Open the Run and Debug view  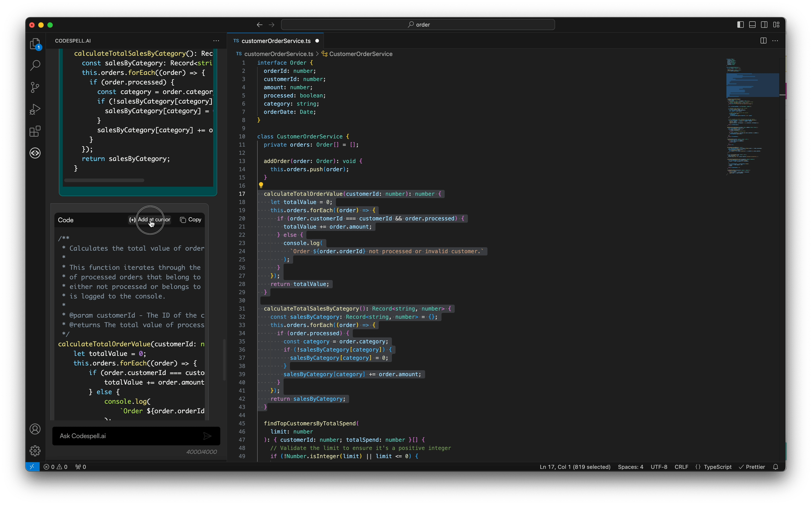pos(35,109)
